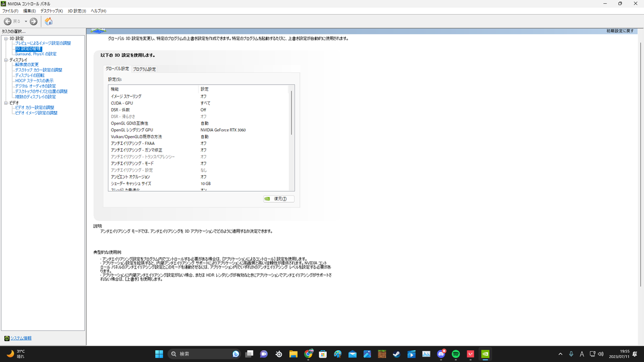Open the Help (ヘルプ) menu
The width and height of the screenshot is (644, 362).
[x=98, y=11]
